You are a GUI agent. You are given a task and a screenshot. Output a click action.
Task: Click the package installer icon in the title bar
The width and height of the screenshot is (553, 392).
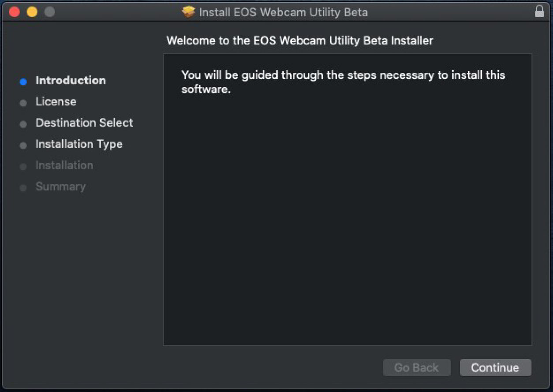click(x=189, y=12)
